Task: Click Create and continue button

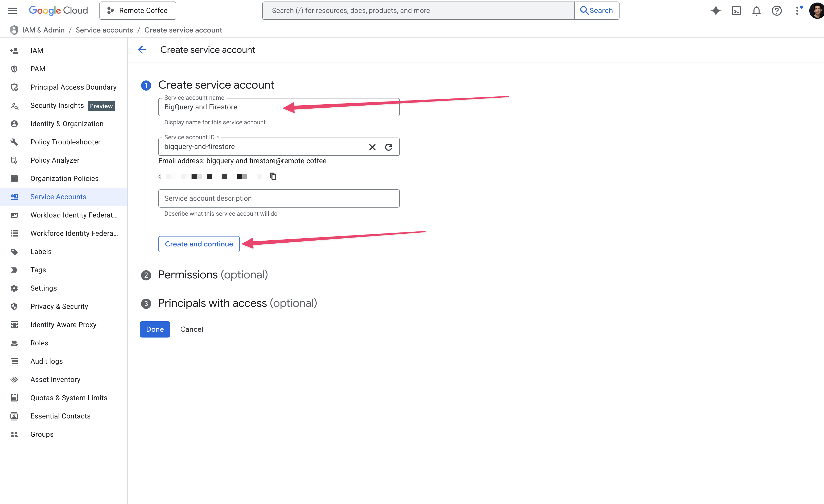Action: pyautogui.click(x=199, y=244)
